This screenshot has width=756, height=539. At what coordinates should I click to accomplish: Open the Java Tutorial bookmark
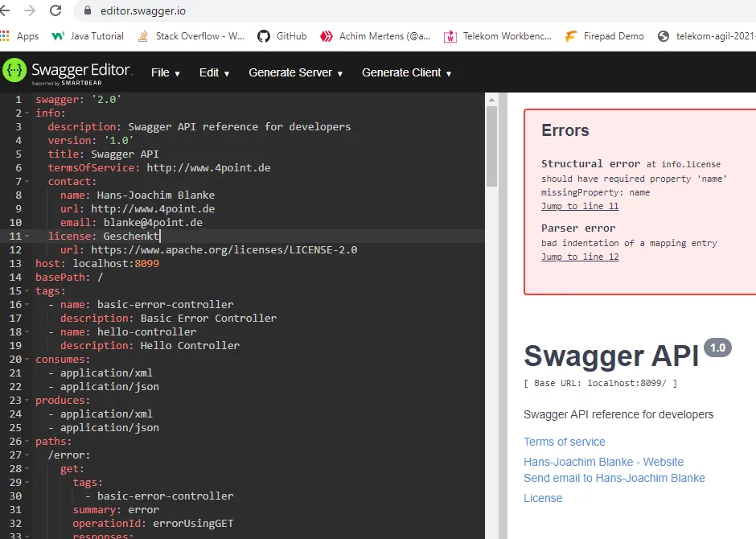click(88, 36)
